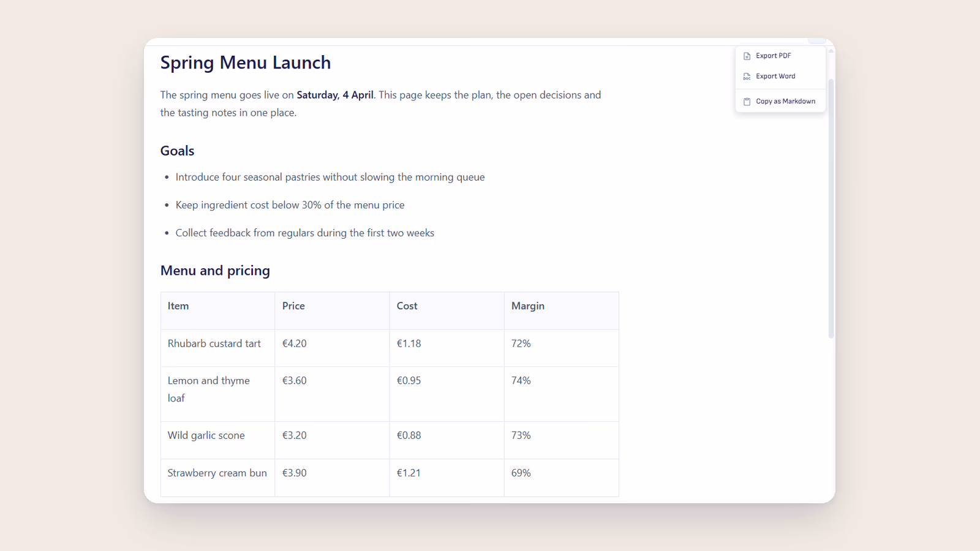Click the Goals heading

coord(178,151)
